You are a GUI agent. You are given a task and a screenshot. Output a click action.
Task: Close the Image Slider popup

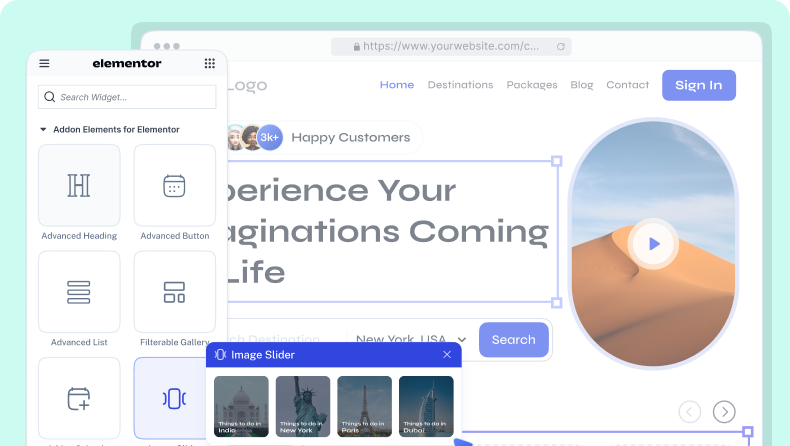447,355
